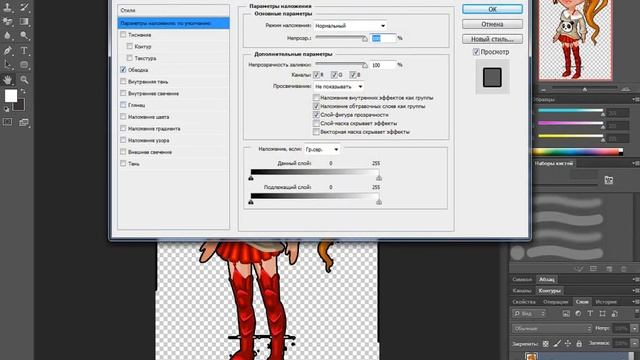The image size is (640, 360).
Task: Enable Внутренняя тень checkbox
Action: click(123, 82)
